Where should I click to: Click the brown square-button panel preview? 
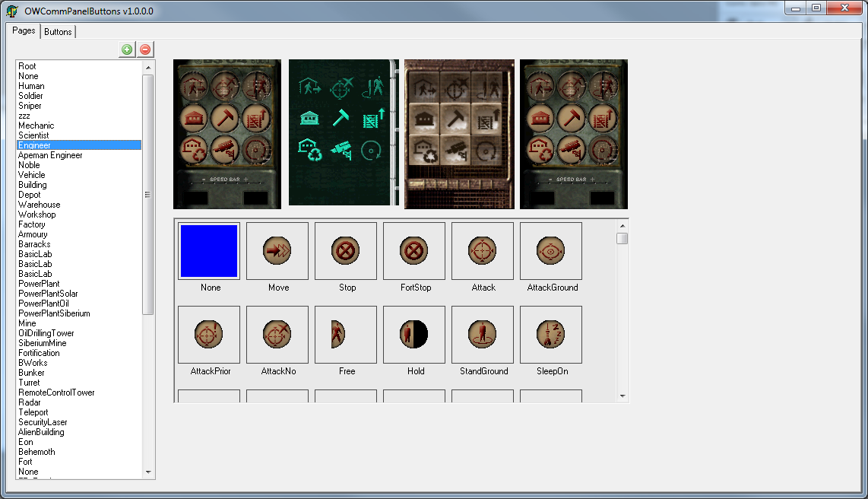click(460, 134)
